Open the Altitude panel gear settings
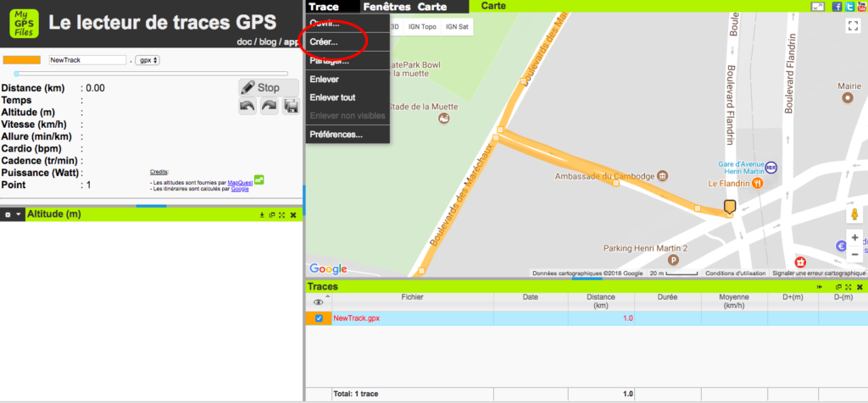This screenshot has height=403, width=868. [8, 214]
